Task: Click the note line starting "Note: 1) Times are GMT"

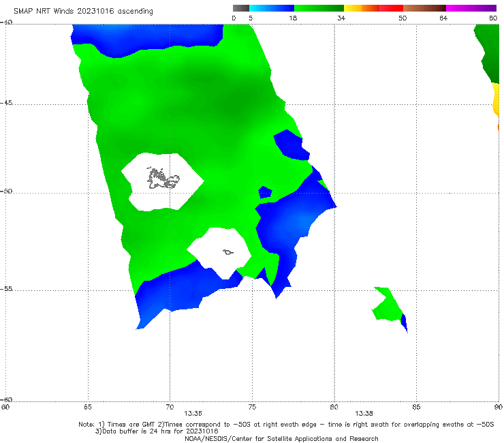Action: click(286, 425)
